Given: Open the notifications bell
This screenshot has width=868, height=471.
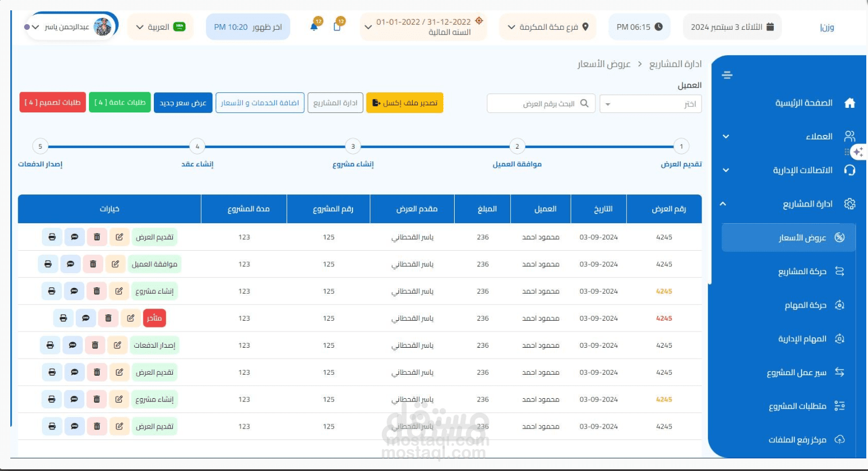Looking at the screenshot, I should click(x=314, y=26).
